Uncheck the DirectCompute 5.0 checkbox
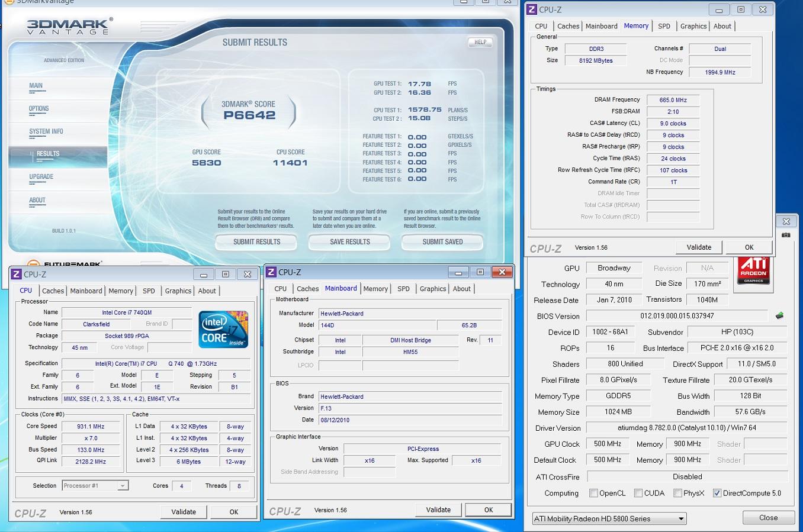803x532 pixels. click(x=717, y=493)
